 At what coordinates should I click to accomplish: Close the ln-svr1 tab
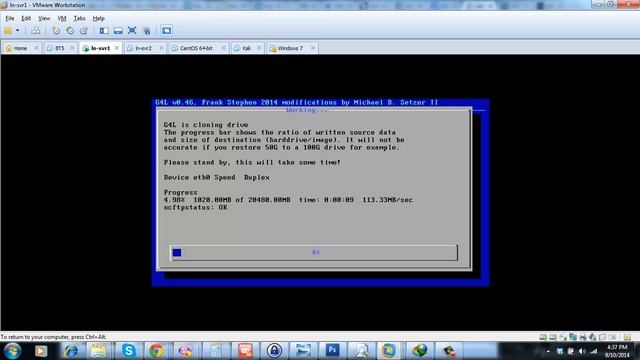[x=117, y=48]
